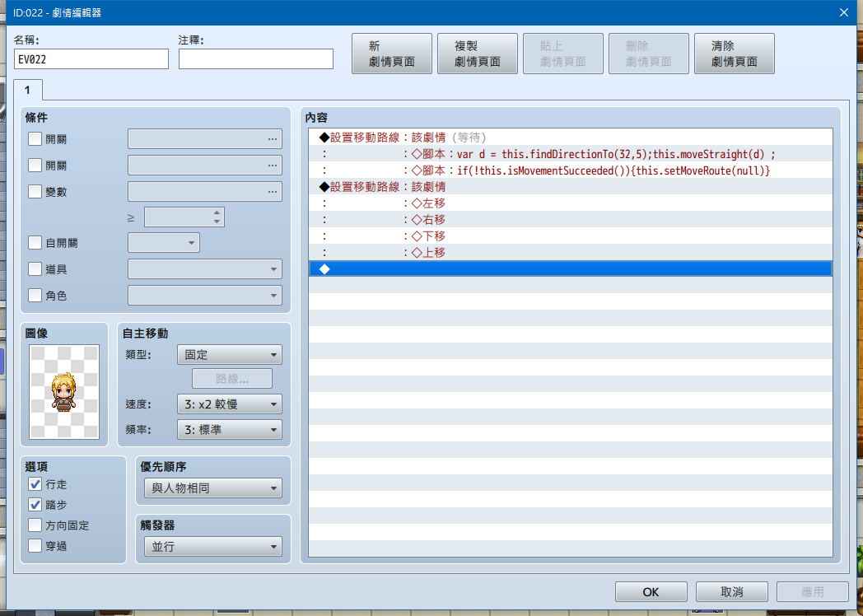Select the second 設置移動路線:該劇情 line
863x616 pixels.
tap(570, 187)
